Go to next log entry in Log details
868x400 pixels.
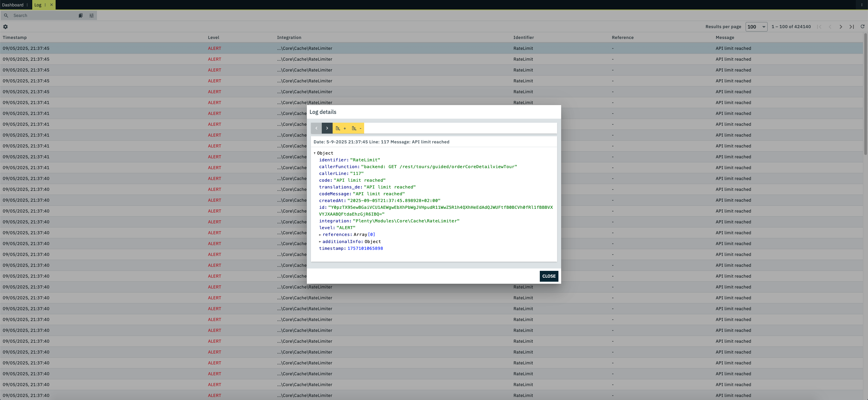[x=327, y=128]
